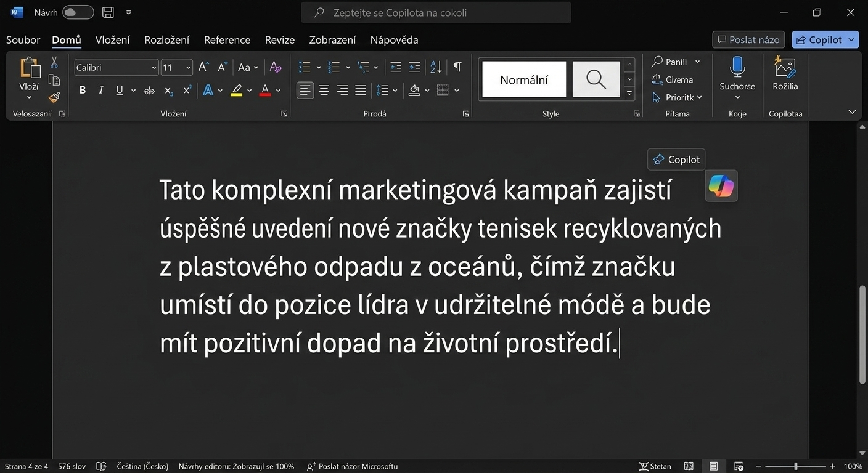Click the Cut scissors icon
The height and width of the screenshot is (473, 868).
coord(54,62)
